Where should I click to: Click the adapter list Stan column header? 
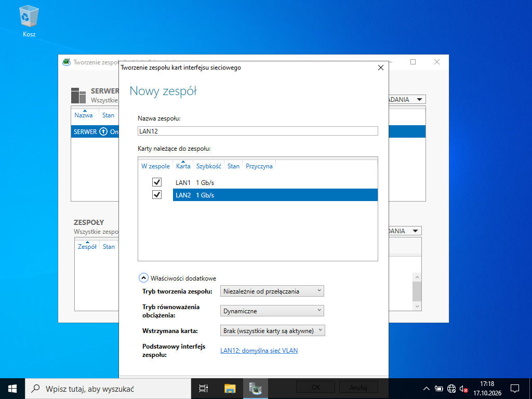click(233, 166)
